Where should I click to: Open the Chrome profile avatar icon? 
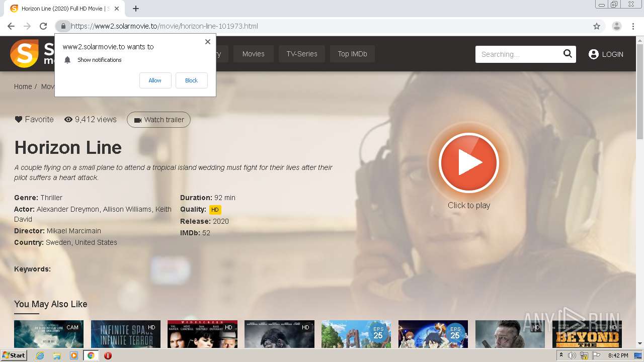617,26
